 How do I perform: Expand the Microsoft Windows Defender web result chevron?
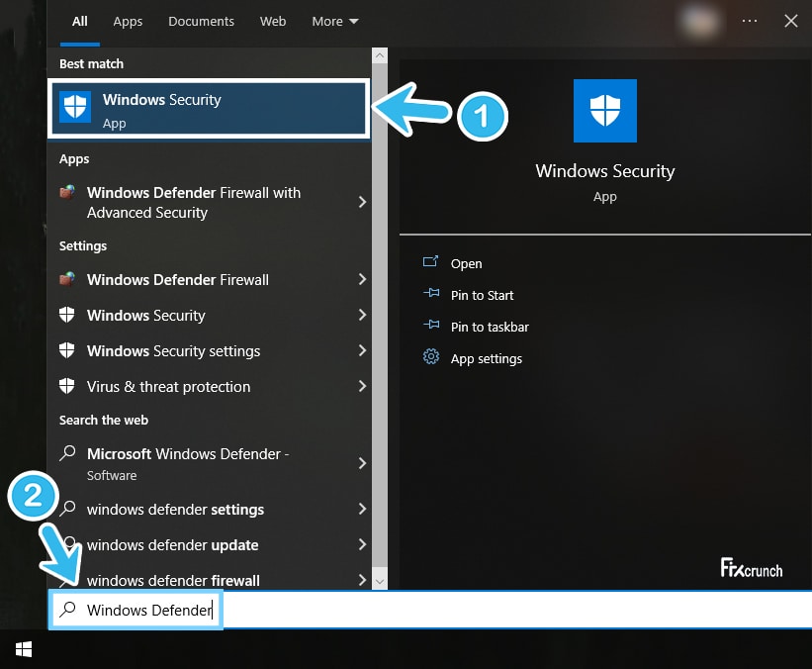click(363, 463)
